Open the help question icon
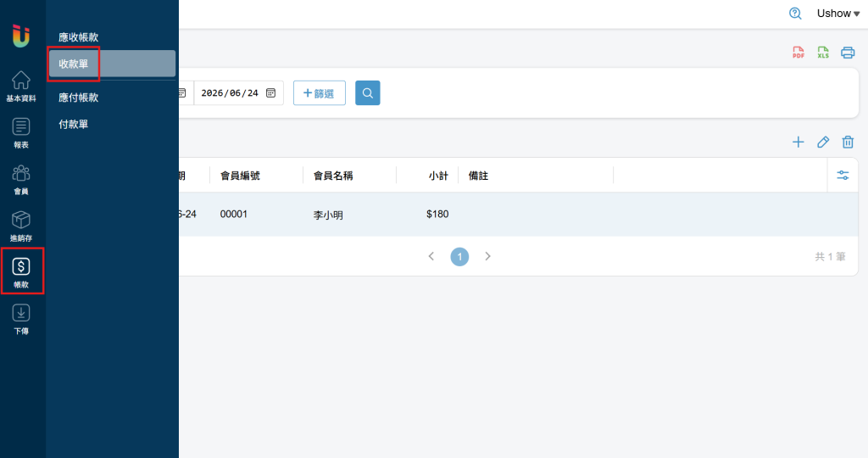868x458 pixels. pyautogui.click(x=795, y=14)
